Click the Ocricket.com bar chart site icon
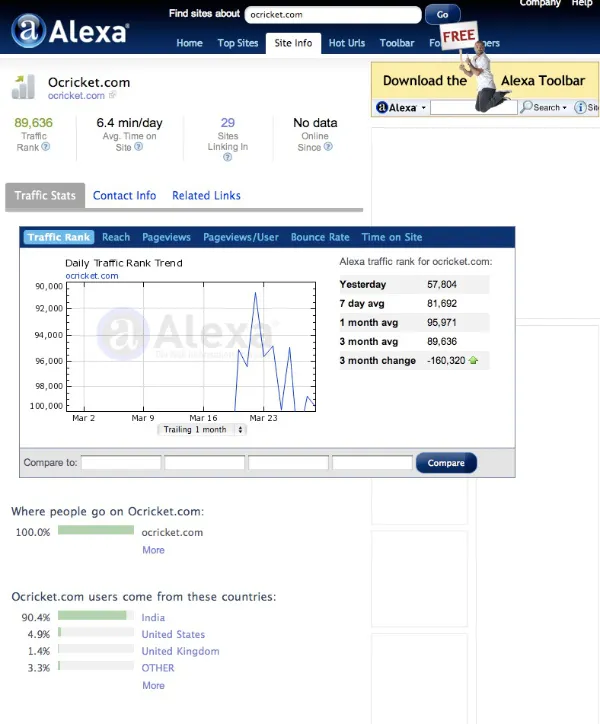Image resolution: width=600 pixels, height=724 pixels. [x=25, y=86]
